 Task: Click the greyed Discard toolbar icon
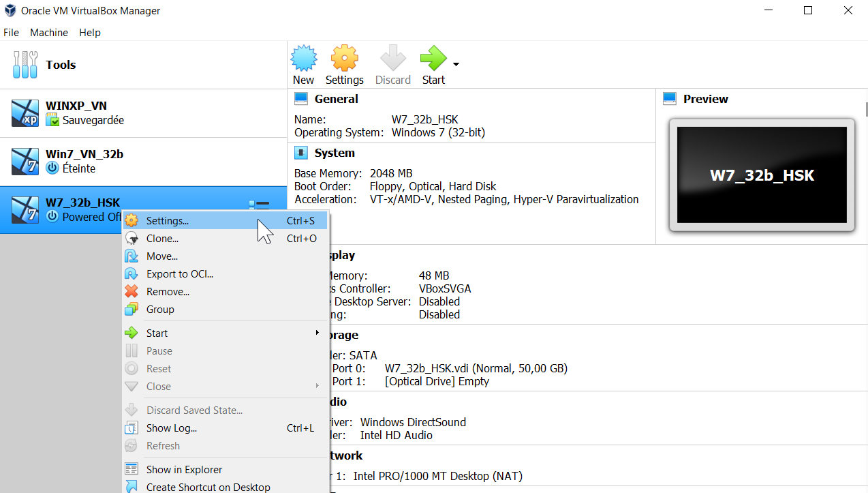click(x=393, y=59)
